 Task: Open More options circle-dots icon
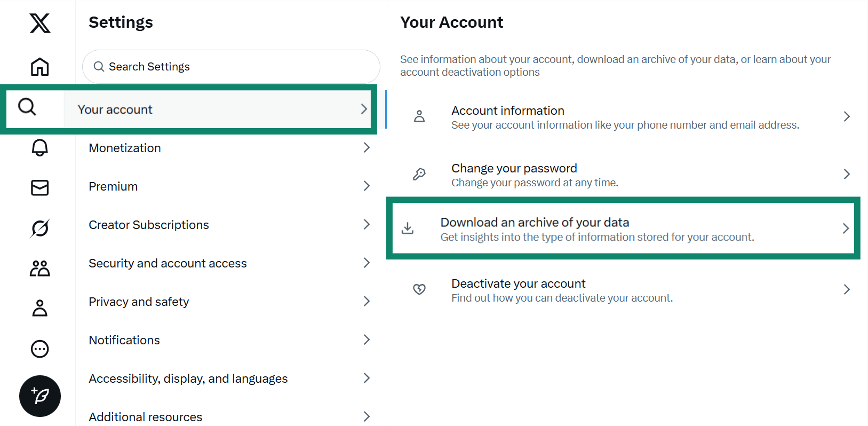click(x=40, y=349)
